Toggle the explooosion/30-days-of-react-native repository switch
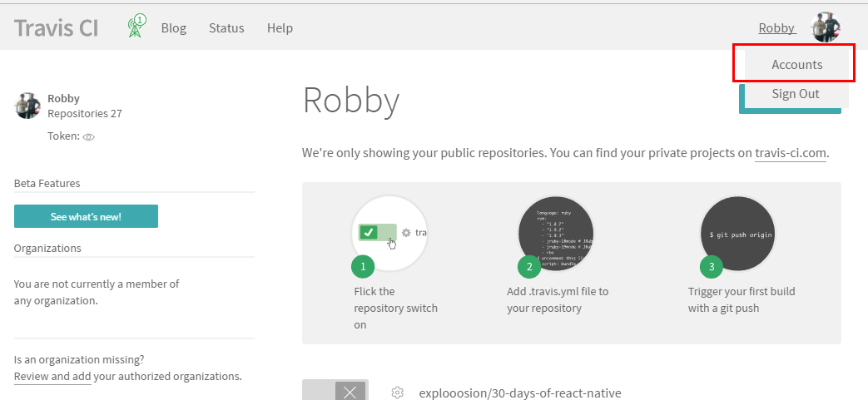 pos(335,390)
